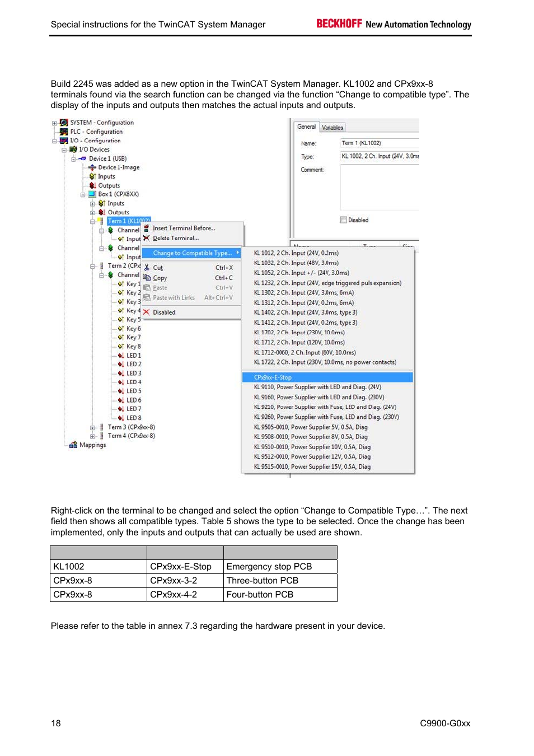The height and width of the screenshot is (756, 534).
Task: Click the PLC - Configuration icon
Action: [64, 132]
